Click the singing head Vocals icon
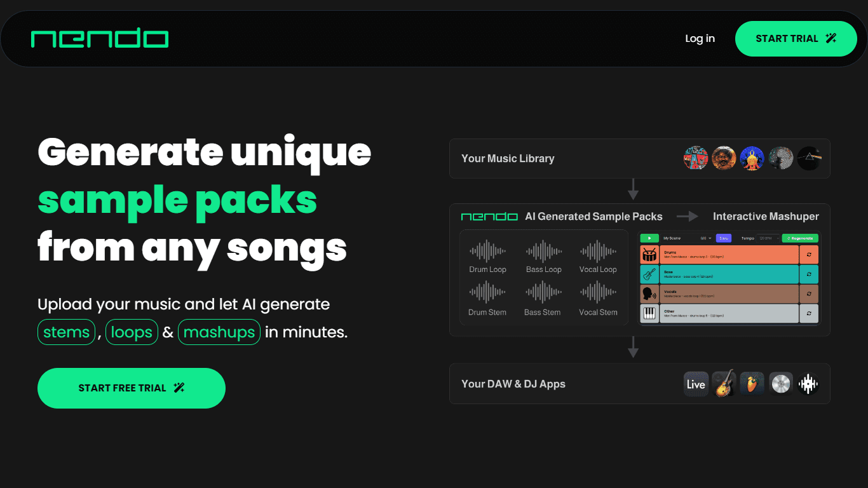868x488 pixels. [649, 294]
